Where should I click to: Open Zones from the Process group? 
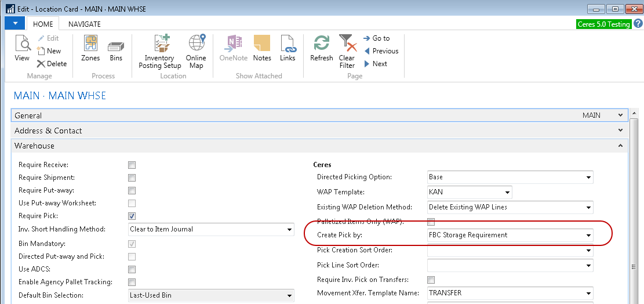click(x=90, y=49)
